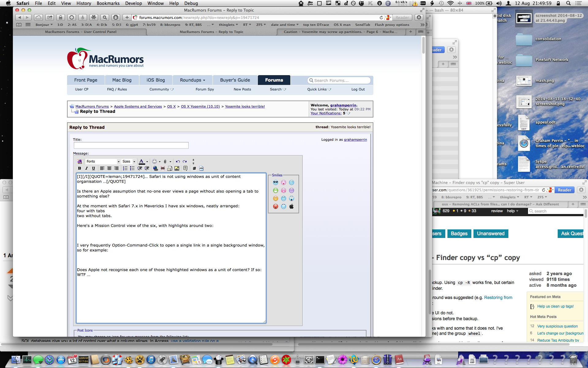Viewport: 588px width, 368px height.
Task: Click the Insert Image icon
Action: [x=177, y=168]
